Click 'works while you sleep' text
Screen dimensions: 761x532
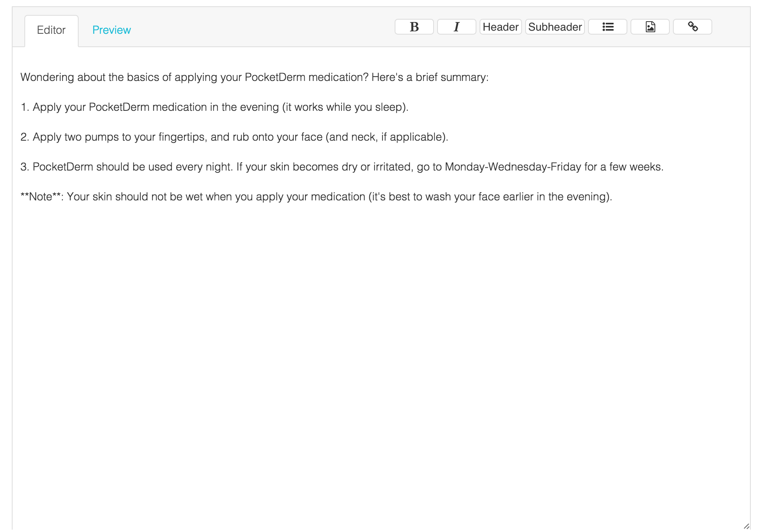click(x=348, y=107)
